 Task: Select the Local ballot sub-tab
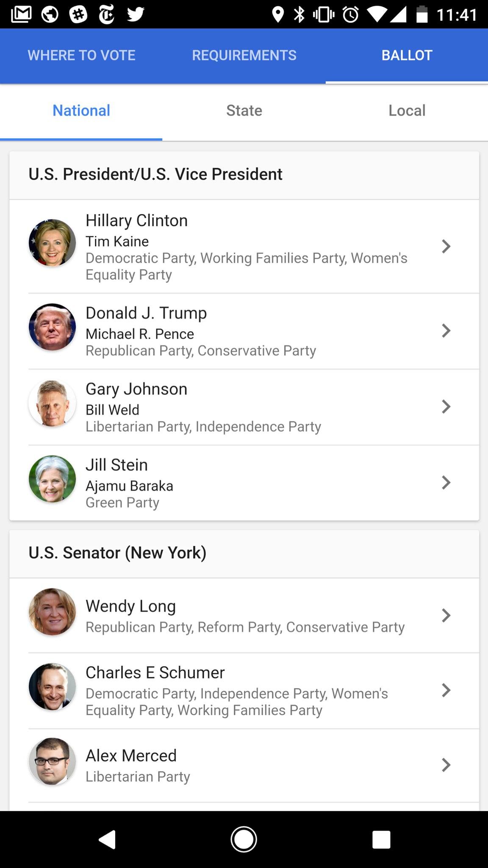407,111
